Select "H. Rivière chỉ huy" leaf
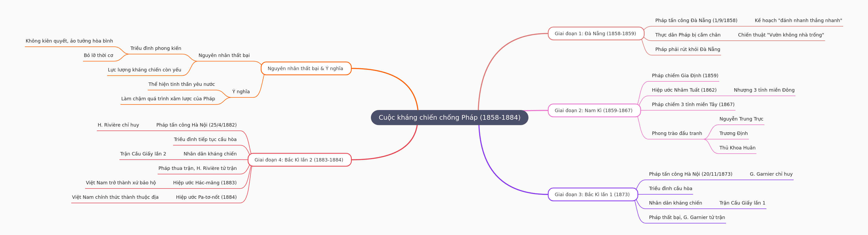The image size is (868, 235). coord(118,125)
